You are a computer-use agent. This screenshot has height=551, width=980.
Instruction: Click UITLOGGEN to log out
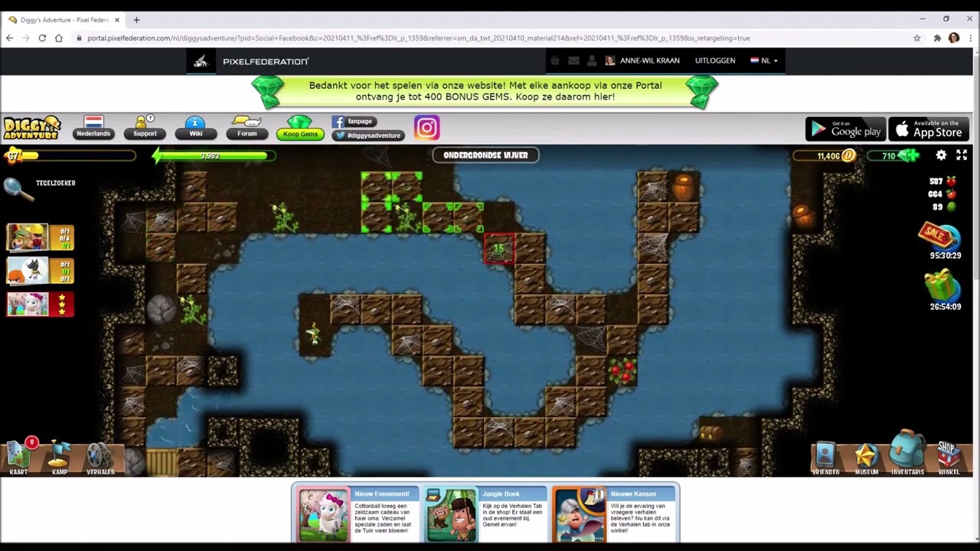(715, 60)
